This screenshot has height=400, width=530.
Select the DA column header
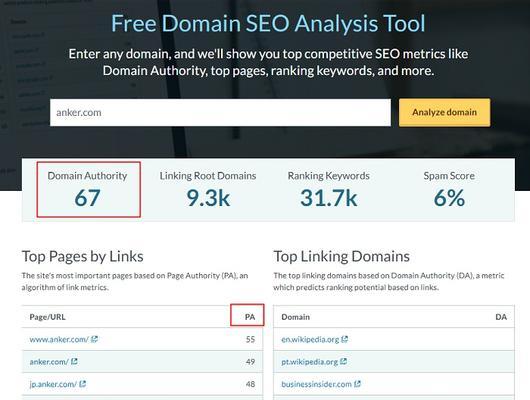coord(501,317)
